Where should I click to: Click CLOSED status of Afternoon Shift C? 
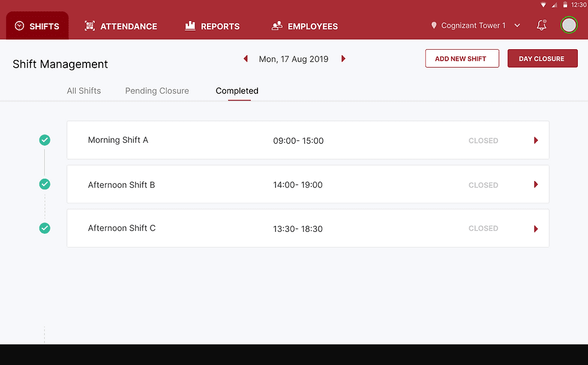click(484, 228)
